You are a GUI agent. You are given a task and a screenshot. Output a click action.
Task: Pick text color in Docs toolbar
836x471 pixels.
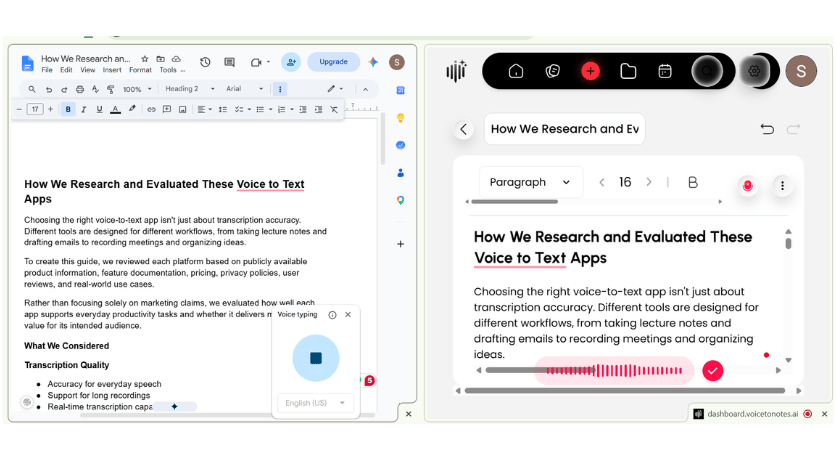115,109
